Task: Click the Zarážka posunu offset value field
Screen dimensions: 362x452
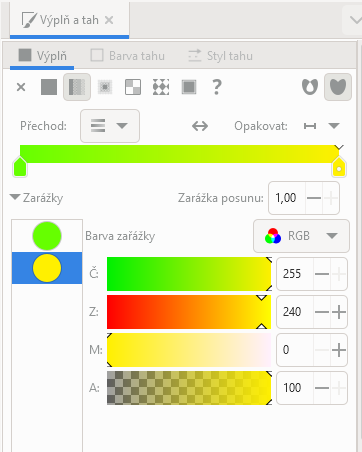Action: [x=287, y=198]
